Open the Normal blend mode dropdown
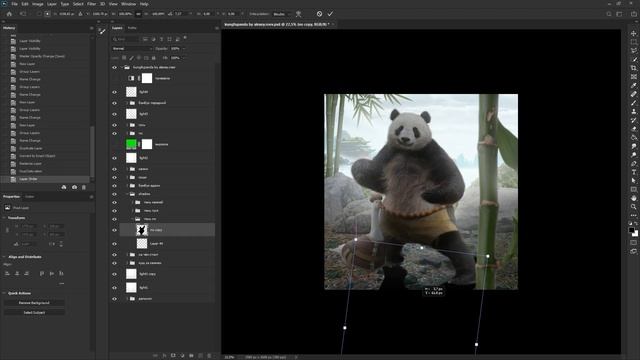Screen dimensions: 640x360 pos(132,49)
